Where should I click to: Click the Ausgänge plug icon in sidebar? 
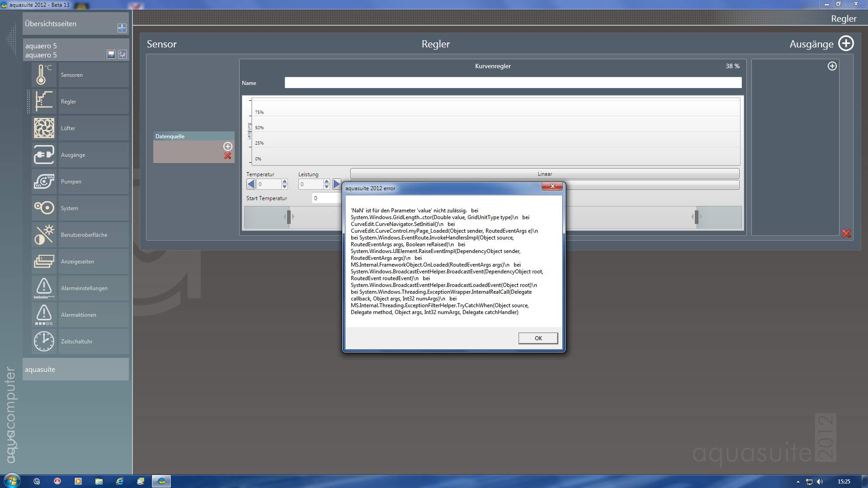[x=44, y=155]
